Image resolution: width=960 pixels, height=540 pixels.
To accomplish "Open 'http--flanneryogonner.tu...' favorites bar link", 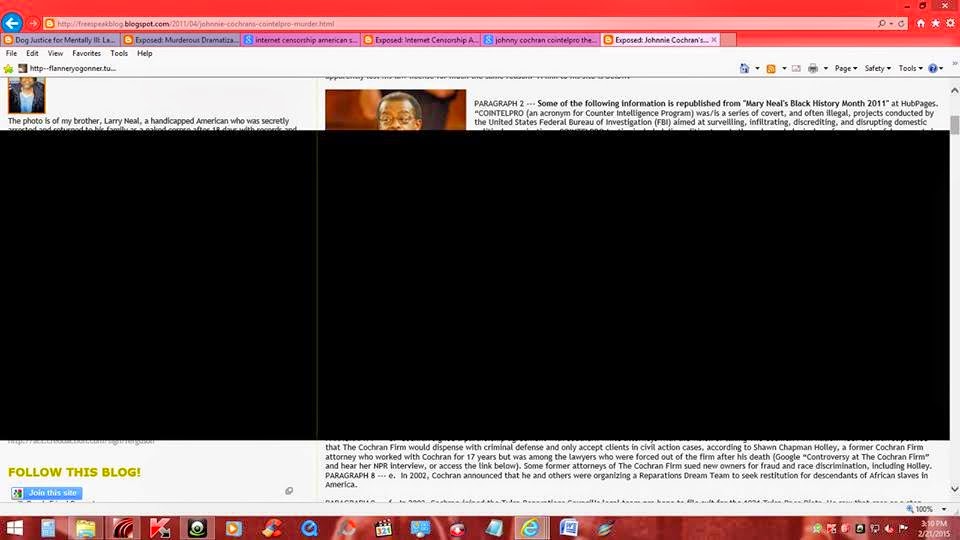I will 67,69.
